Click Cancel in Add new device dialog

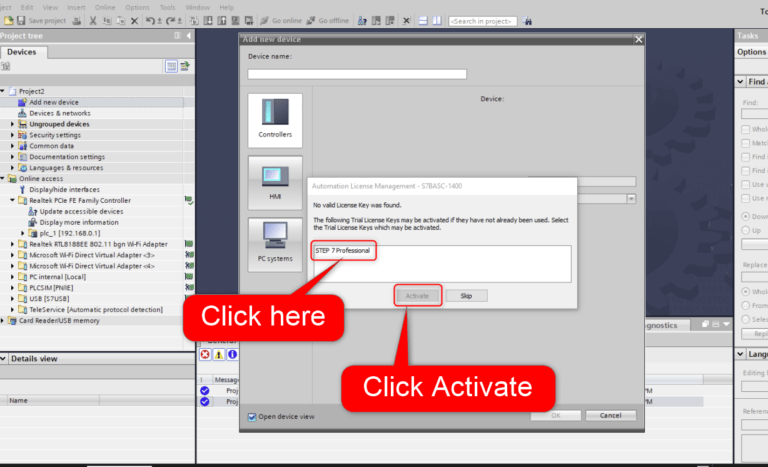pos(610,415)
